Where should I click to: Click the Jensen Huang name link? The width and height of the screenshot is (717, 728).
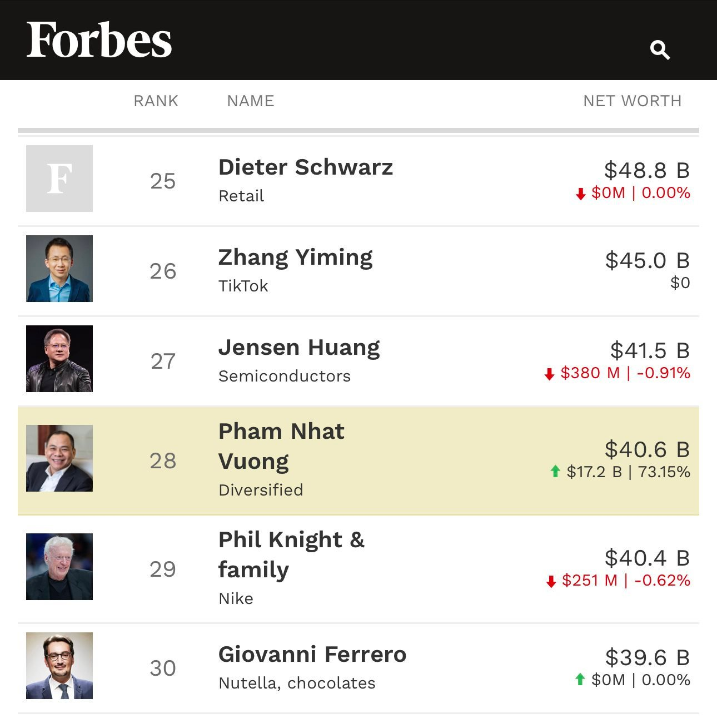pyautogui.click(x=299, y=347)
